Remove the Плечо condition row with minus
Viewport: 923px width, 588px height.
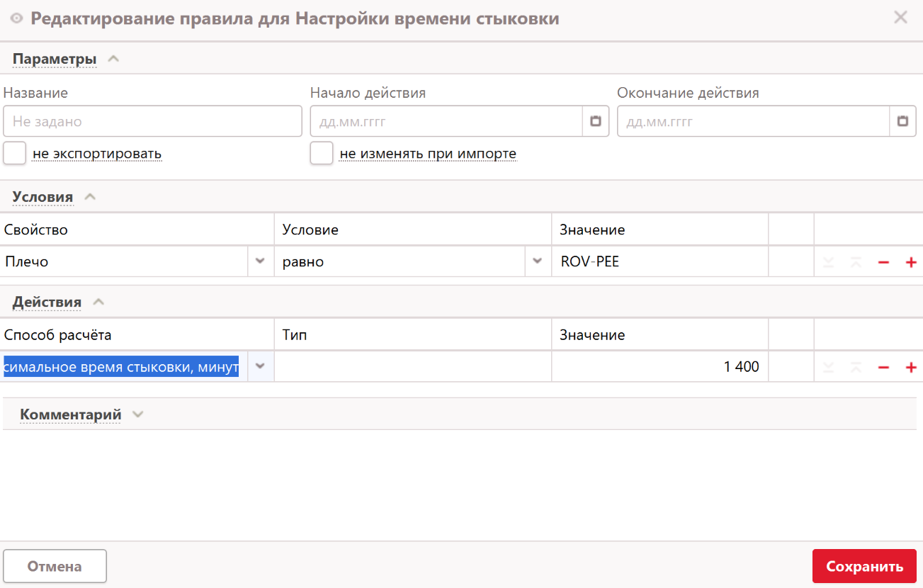(x=883, y=263)
